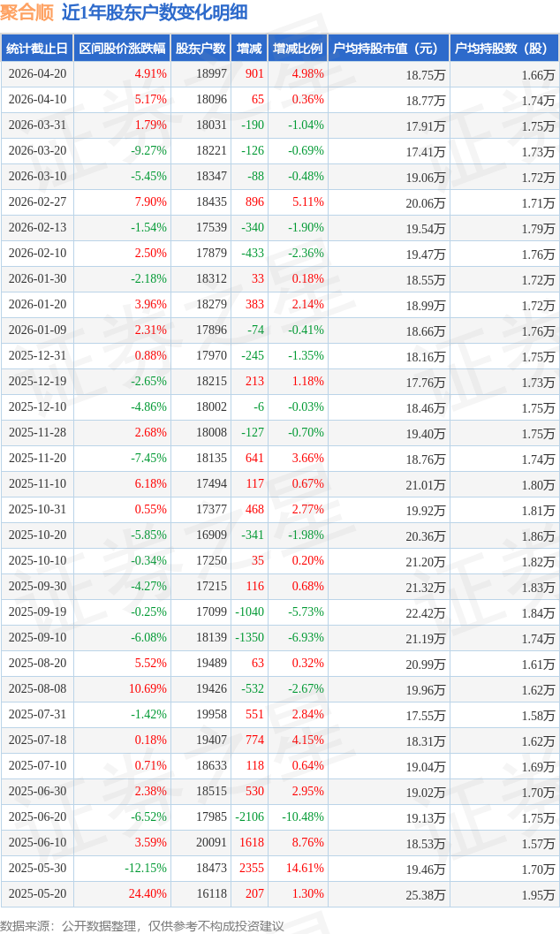Viewport: 560px width, 934px height.
Task: Click the 2026-04-20 date cell
Action: [x=37, y=74]
